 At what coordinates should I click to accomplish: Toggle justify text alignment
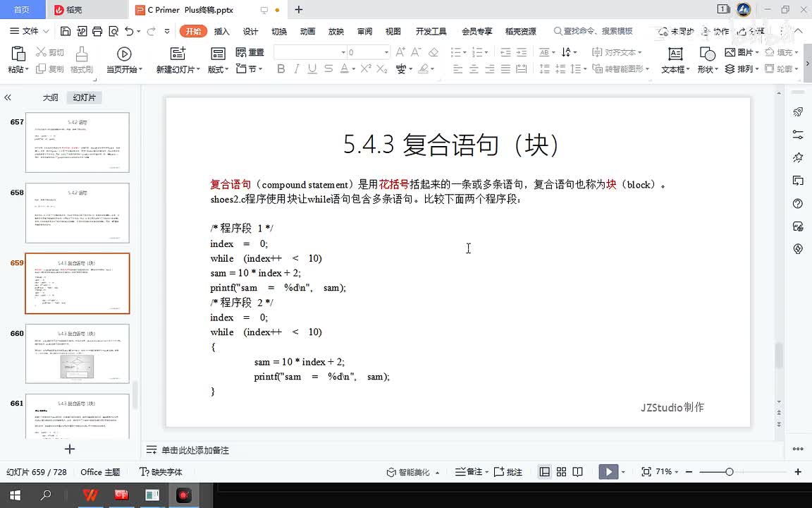click(506, 69)
